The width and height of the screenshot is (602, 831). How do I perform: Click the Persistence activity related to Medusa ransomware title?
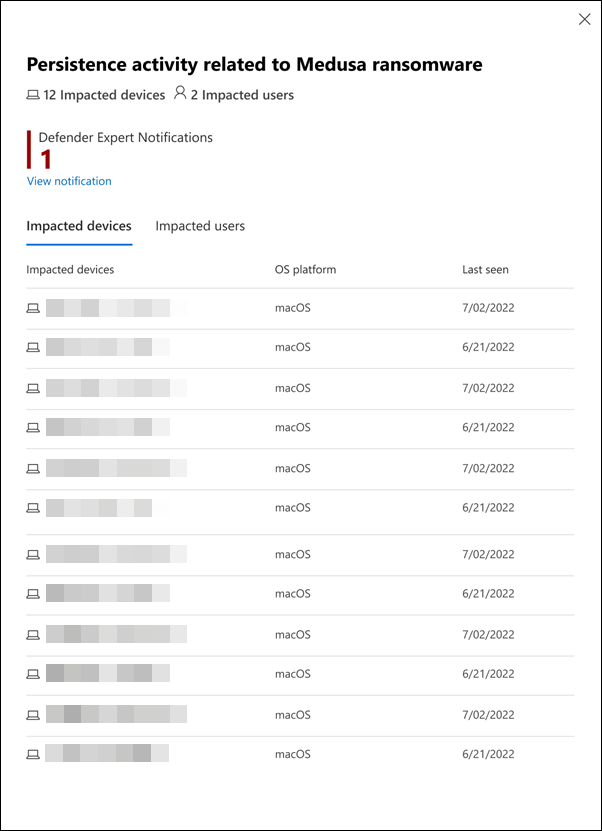[x=254, y=65]
